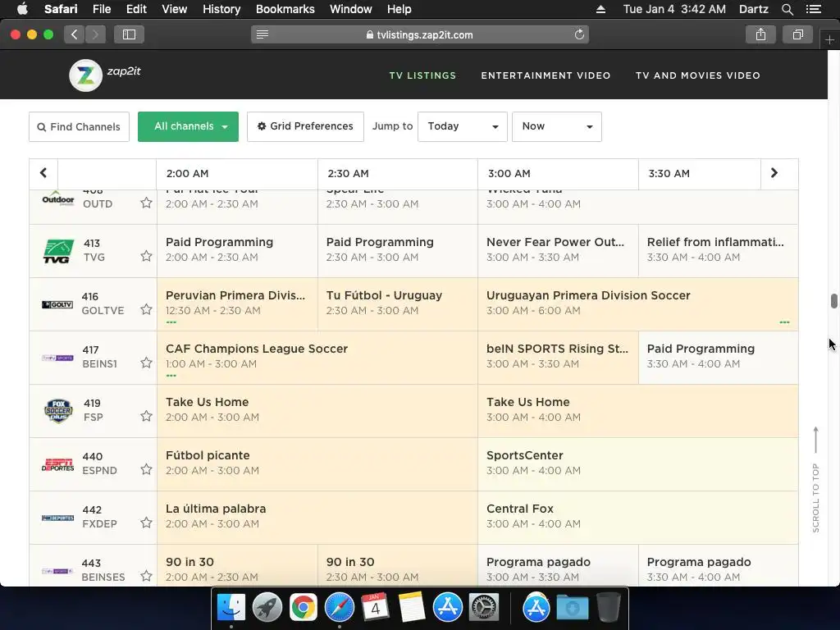Open the Fox Deportes logo
The height and width of the screenshot is (630, 840).
pos(57,518)
